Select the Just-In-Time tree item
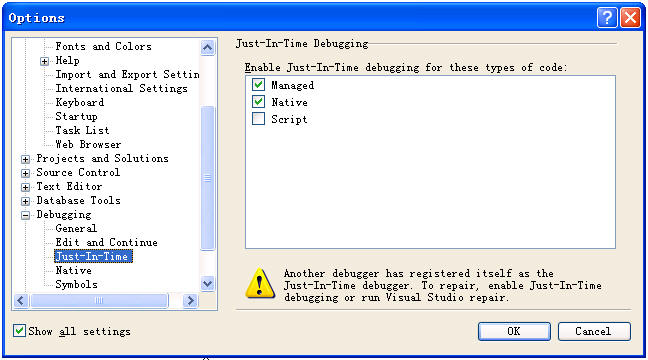Screen dimensions: 648x360 pyautogui.click(x=93, y=256)
